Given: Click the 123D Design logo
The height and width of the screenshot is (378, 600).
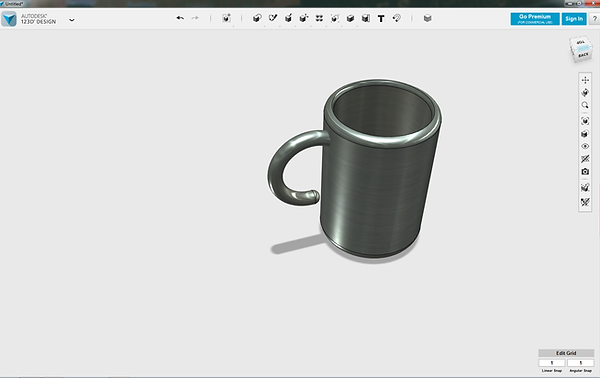Looking at the screenshot, I should coord(9,19).
